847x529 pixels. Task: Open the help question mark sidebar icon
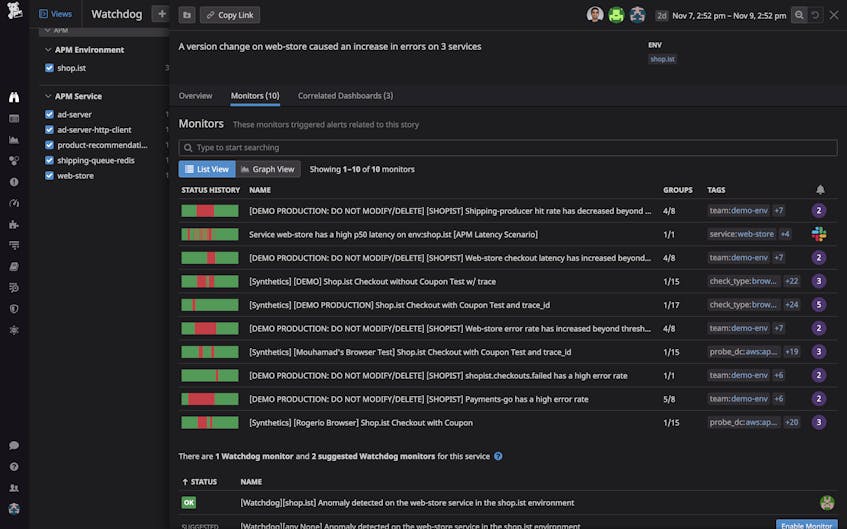tap(14, 466)
